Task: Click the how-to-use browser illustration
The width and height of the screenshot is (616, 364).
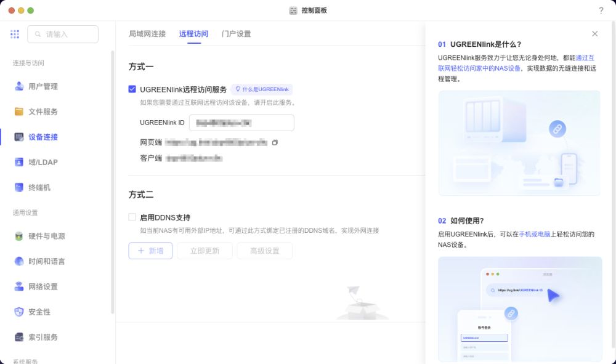Action: tap(520, 309)
